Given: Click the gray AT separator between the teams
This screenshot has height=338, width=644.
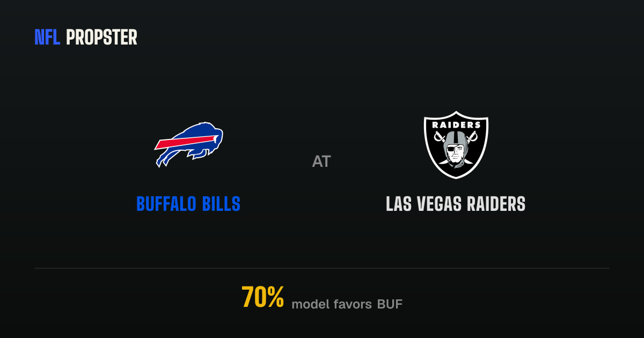Looking at the screenshot, I should tap(321, 161).
